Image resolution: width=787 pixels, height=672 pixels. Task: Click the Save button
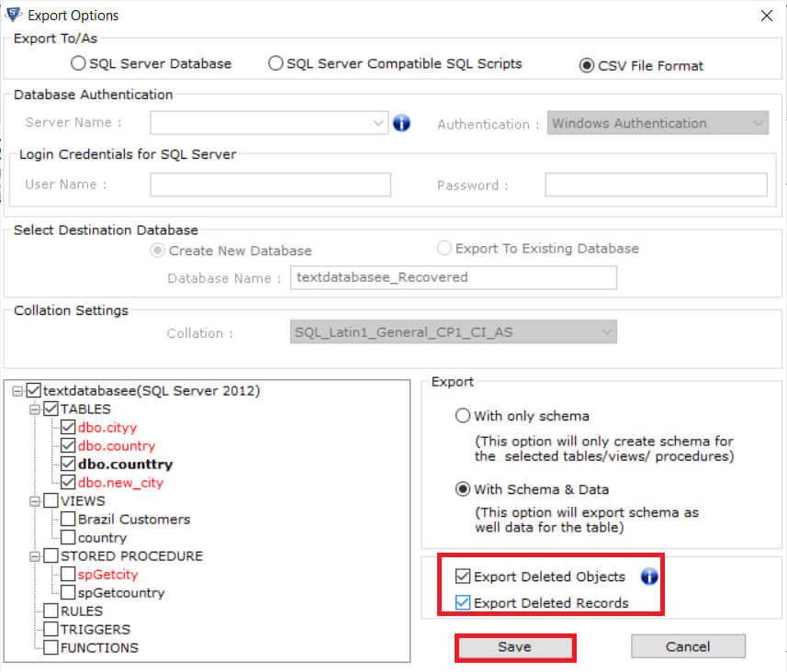pyautogui.click(x=515, y=647)
